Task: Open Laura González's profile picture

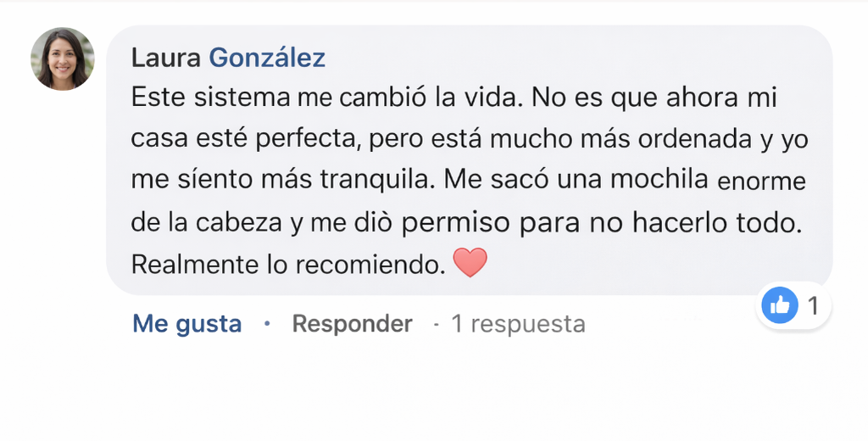Action: pos(63,59)
